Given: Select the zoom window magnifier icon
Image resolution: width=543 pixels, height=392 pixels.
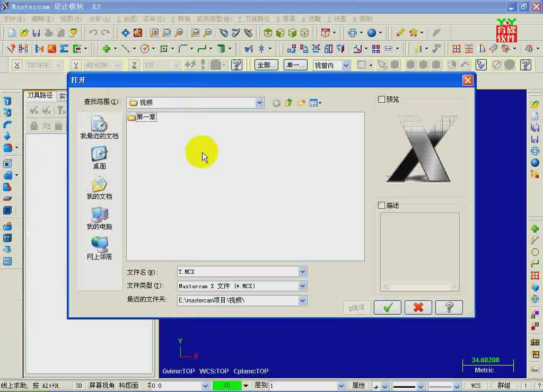Looking at the screenshot, I should click(x=154, y=33).
